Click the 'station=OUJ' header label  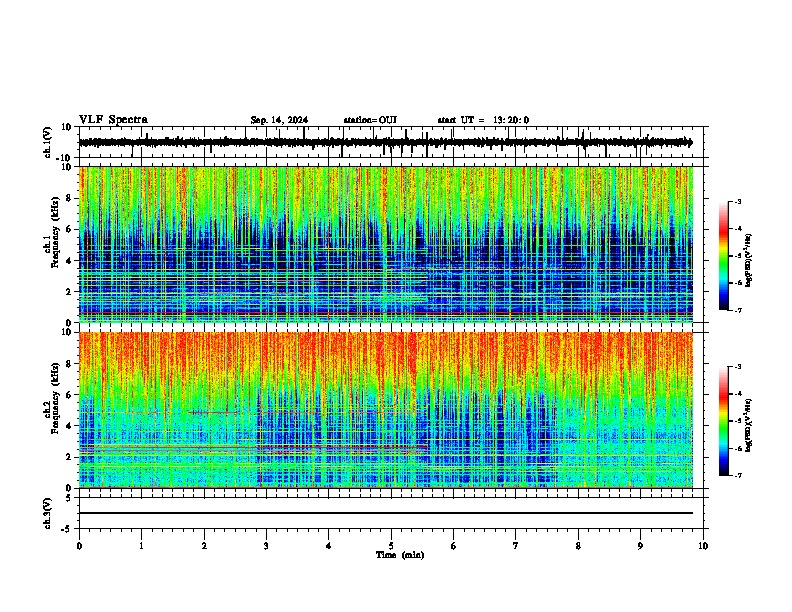(370, 120)
